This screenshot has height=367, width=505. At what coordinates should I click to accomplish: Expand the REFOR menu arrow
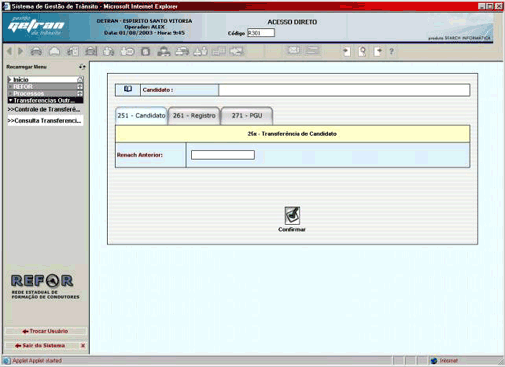point(10,86)
